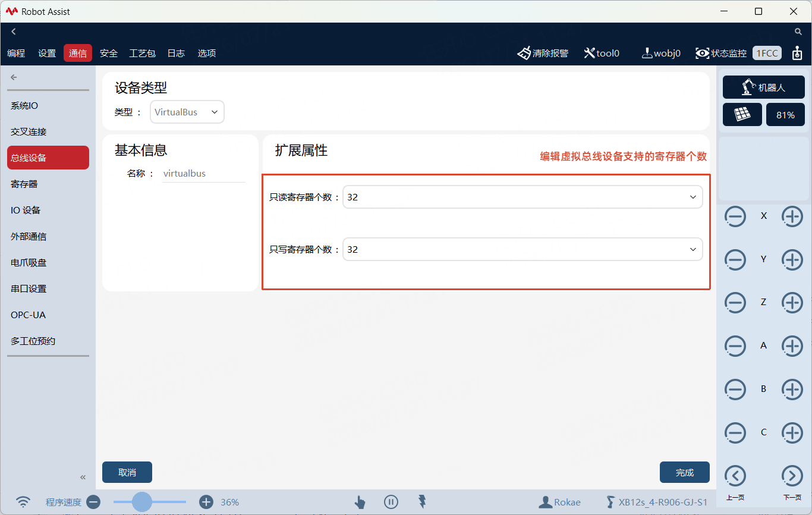The image size is (812, 515).
Task: Clear alarms with 清除报警
Action: 543,53
